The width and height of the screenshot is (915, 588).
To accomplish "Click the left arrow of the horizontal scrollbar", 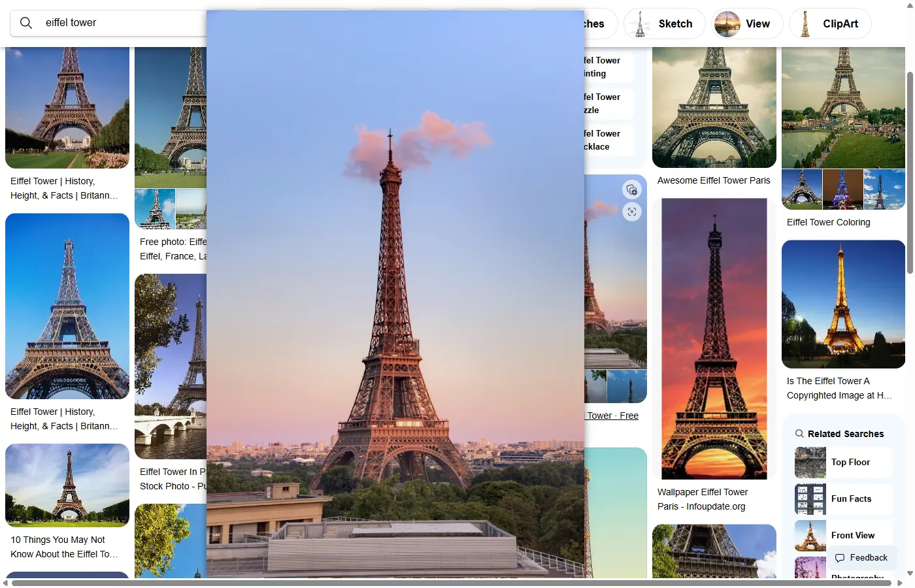I will click(x=5, y=583).
